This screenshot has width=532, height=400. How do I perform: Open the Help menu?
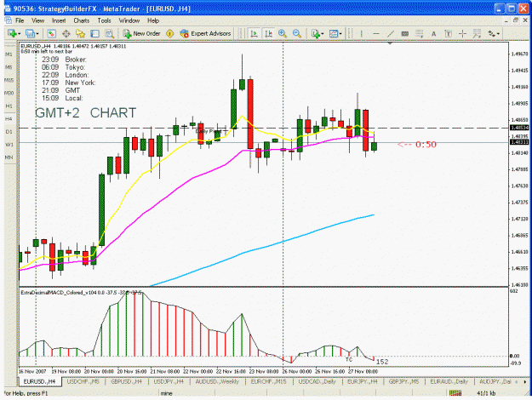153,20
